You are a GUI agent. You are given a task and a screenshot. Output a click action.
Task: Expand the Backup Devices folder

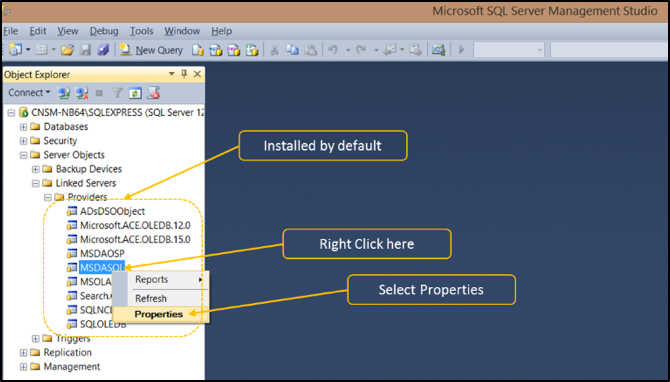coord(35,169)
